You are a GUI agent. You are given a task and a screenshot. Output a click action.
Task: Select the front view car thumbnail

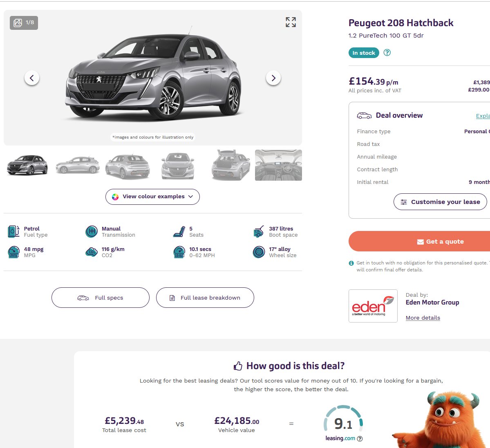coord(177,165)
